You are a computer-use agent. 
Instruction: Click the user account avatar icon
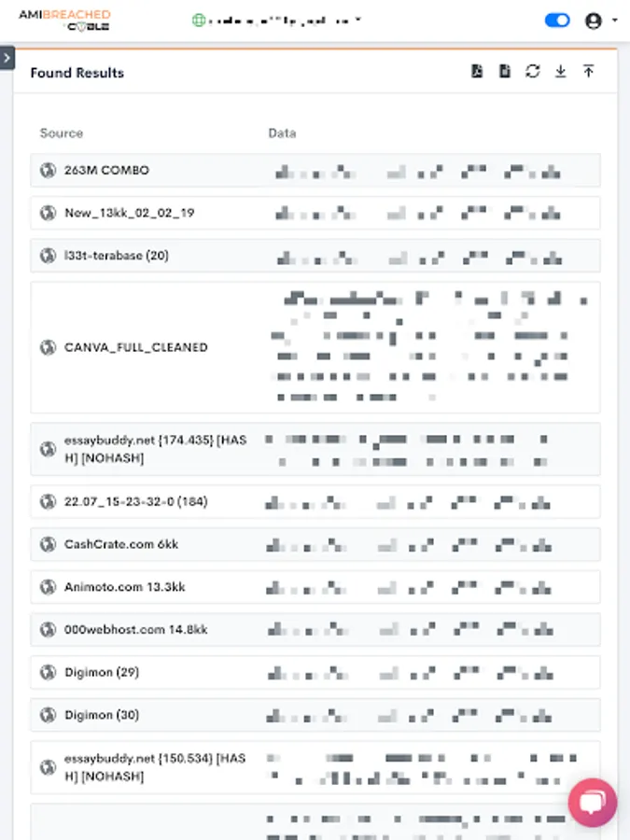click(x=593, y=21)
